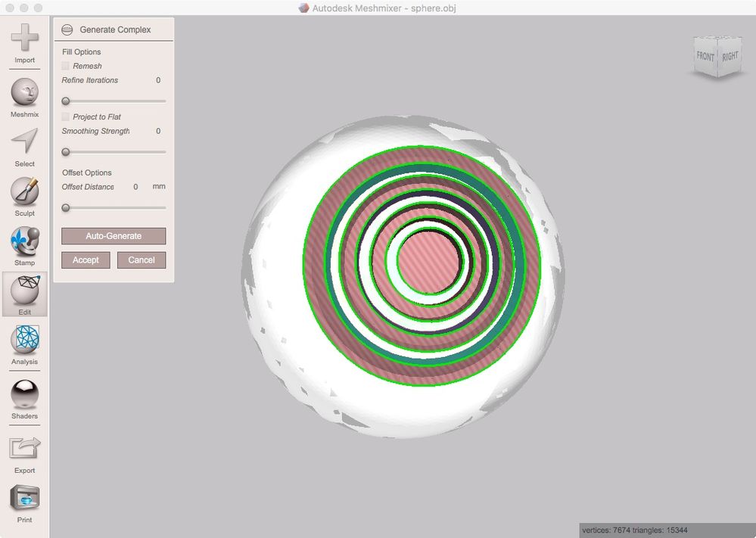This screenshot has height=538, width=756.
Task: Click the Export icon
Action: (x=24, y=455)
